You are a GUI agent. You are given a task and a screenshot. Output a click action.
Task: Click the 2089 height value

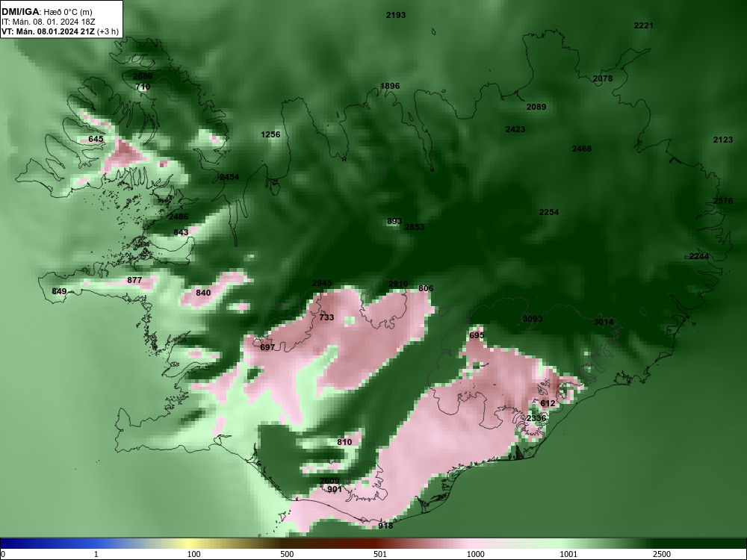pyautogui.click(x=536, y=107)
